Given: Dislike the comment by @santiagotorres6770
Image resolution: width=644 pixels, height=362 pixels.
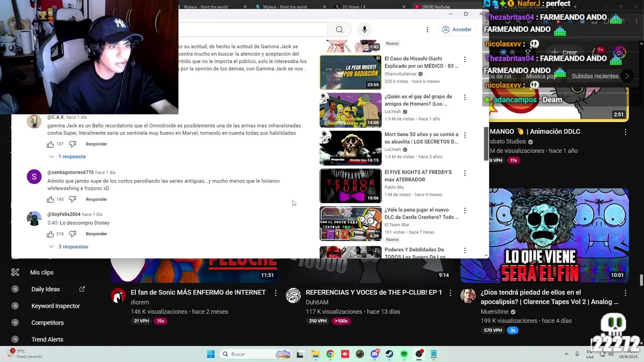Looking at the screenshot, I should pyautogui.click(x=72, y=200).
